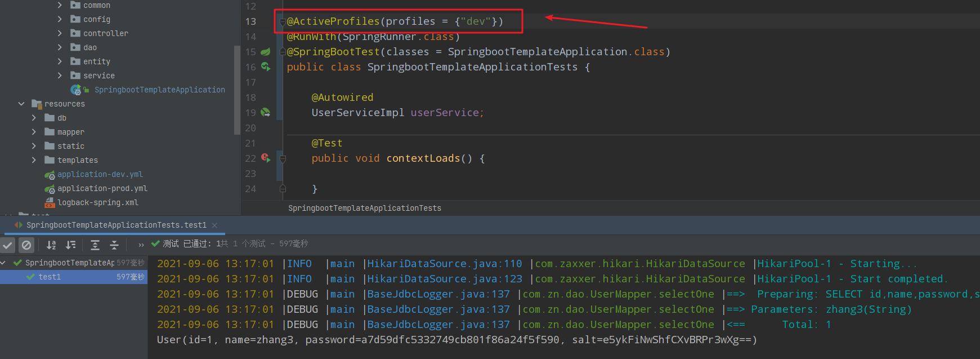Screen dimensions: 980x359
Task: Click the expand all test results icon
Action: click(95, 245)
